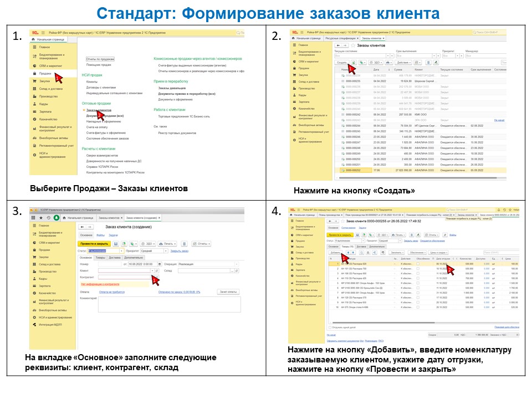Screen dimensions: 532x399
Task: Select Кадры in step 1 sidebar
Action: pos(43,104)
